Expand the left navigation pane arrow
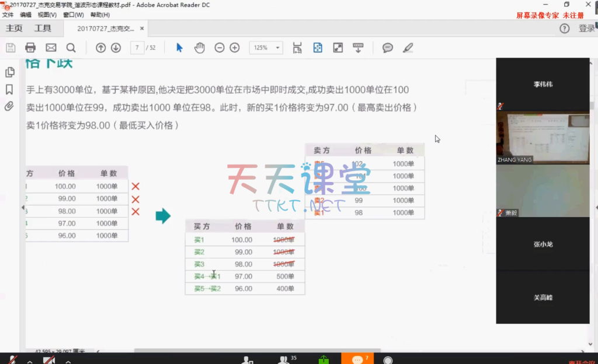Viewport: 598px width, 364px height. pyautogui.click(x=23, y=208)
